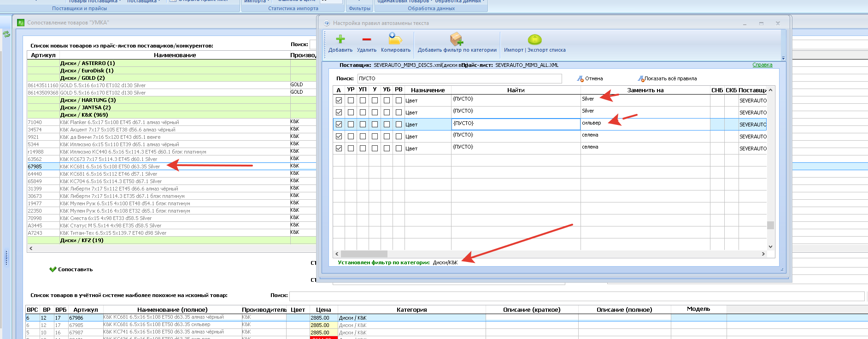Open the Справка link in rules window
The image size is (868, 339).
click(762, 65)
